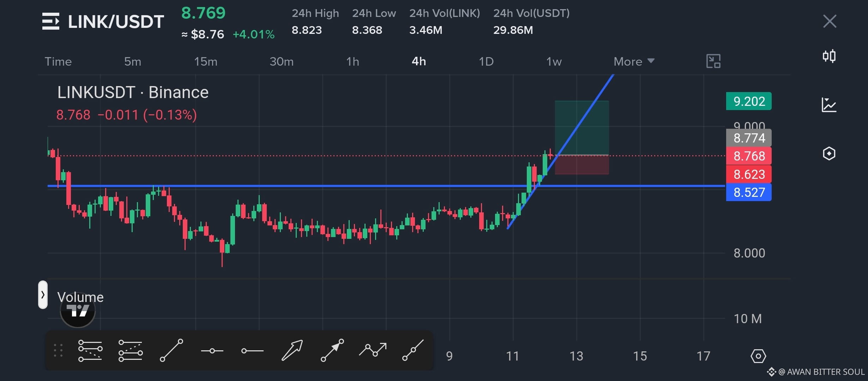The height and width of the screenshot is (381, 868).
Task: Switch to the Time chart view
Action: pos(58,61)
